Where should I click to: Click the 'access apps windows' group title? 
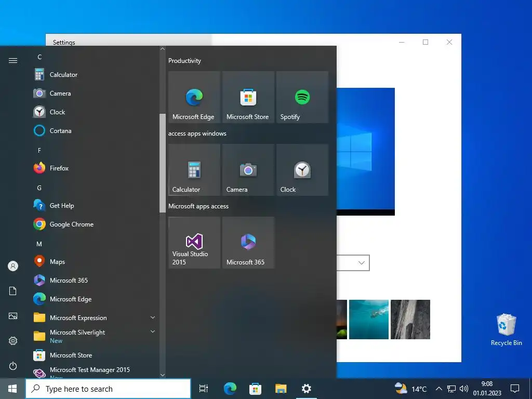(x=197, y=134)
